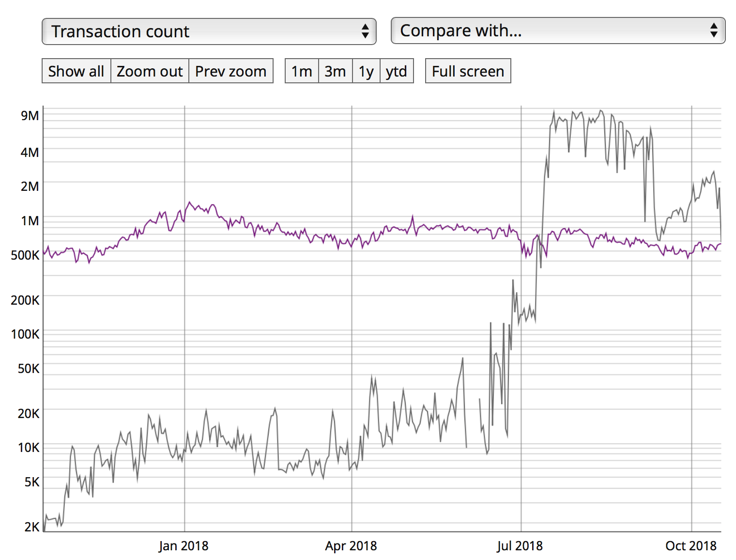Click the 100K y-axis label
The image size is (736, 560).
[x=25, y=334]
